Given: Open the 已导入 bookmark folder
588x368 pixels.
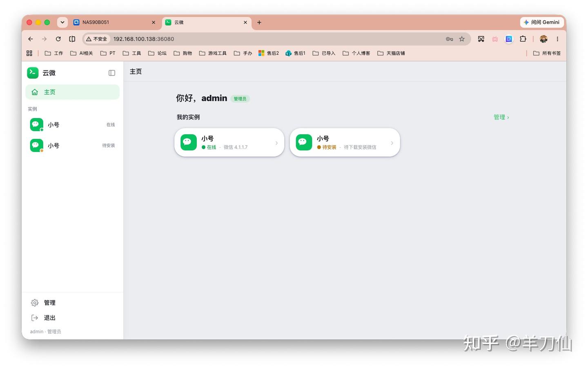Looking at the screenshot, I should pyautogui.click(x=324, y=53).
